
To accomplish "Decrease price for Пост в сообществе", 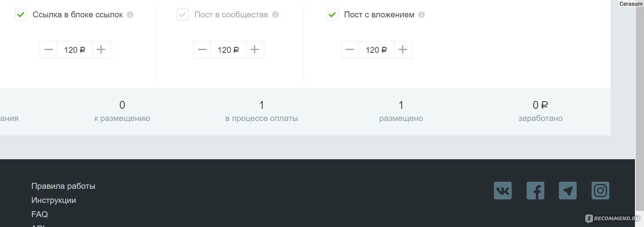I will pyautogui.click(x=202, y=50).
